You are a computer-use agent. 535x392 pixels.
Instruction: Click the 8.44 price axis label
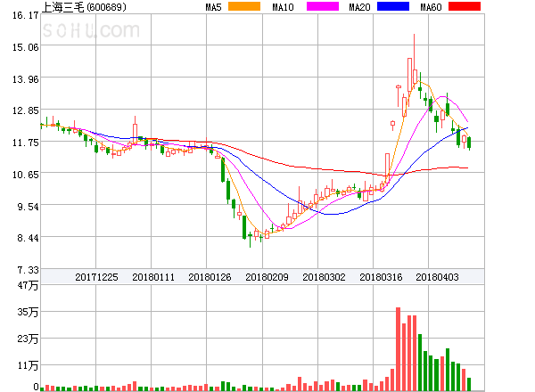click(x=28, y=238)
